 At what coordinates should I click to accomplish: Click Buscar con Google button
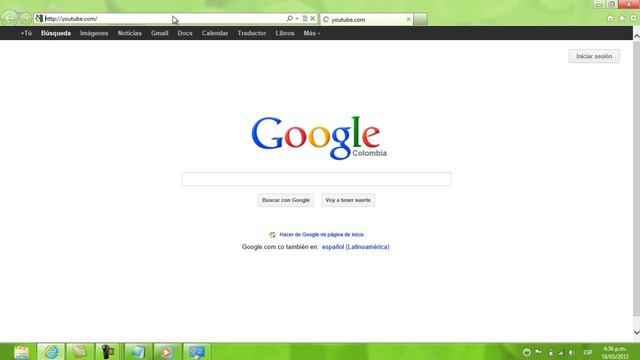point(286,200)
